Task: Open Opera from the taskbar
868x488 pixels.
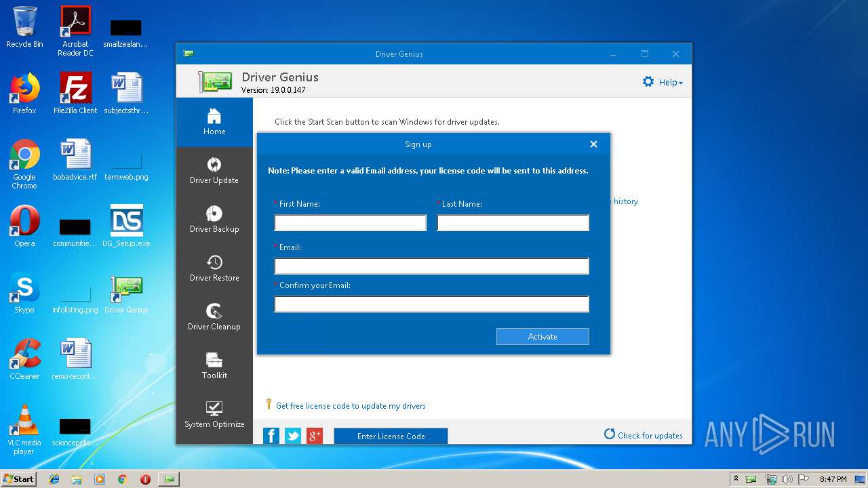Action: pyautogui.click(x=145, y=479)
